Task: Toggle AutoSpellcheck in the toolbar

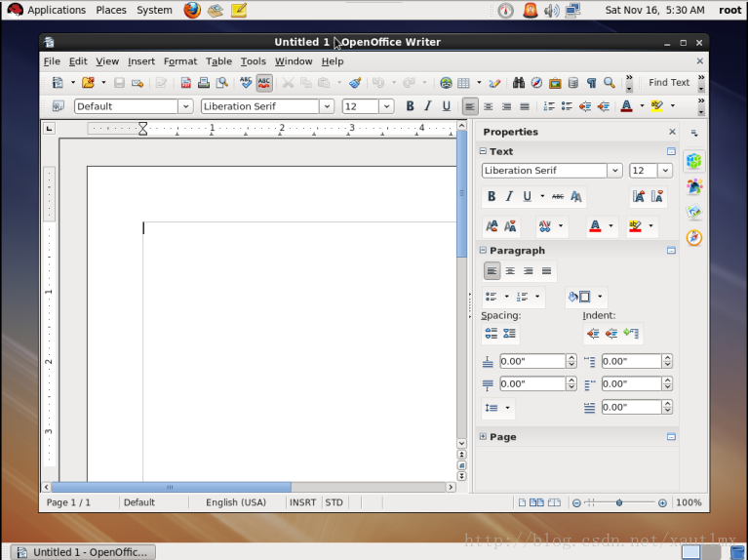Action: (x=264, y=83)
